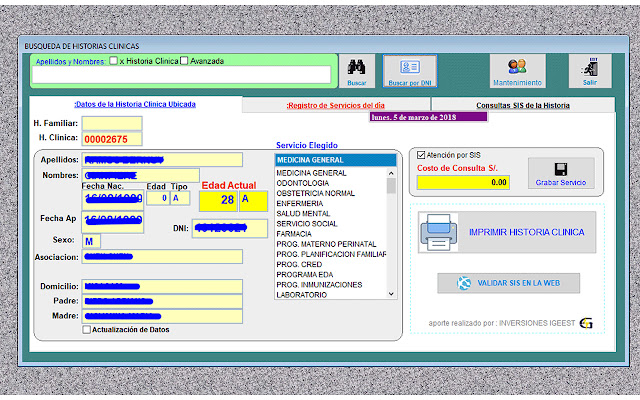Open Mantenimiento with the users icon

pos(517,67)
